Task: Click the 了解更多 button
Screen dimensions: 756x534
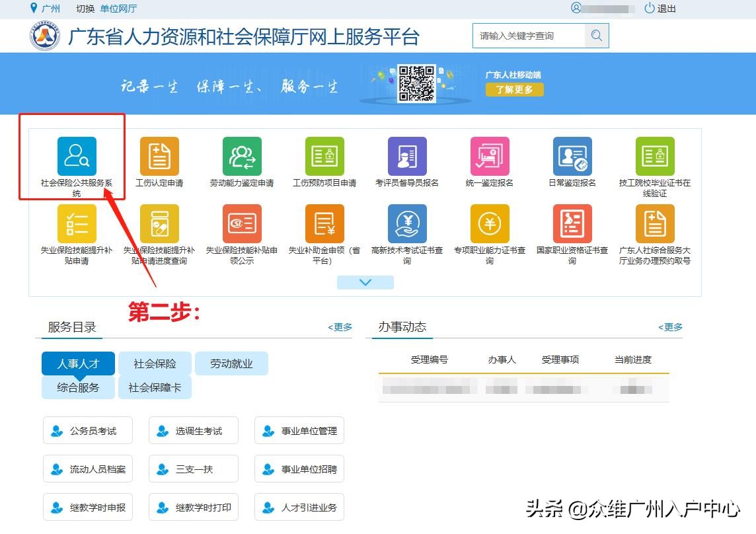Action: 514,89
